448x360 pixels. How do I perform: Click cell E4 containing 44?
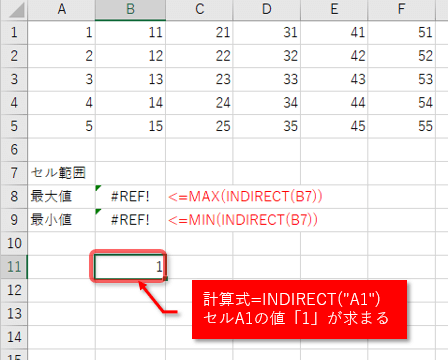tap(334, 103)
